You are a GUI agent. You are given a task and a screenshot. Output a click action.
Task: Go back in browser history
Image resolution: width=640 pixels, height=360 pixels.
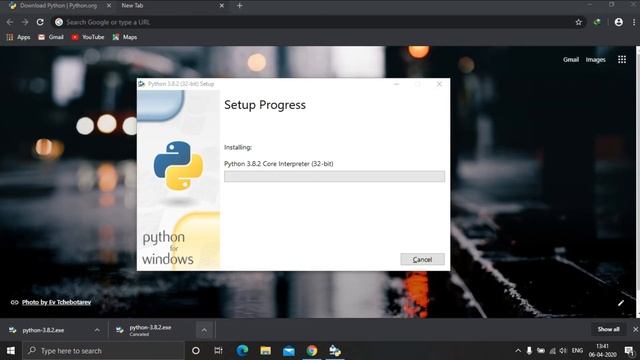coord(10,22)
